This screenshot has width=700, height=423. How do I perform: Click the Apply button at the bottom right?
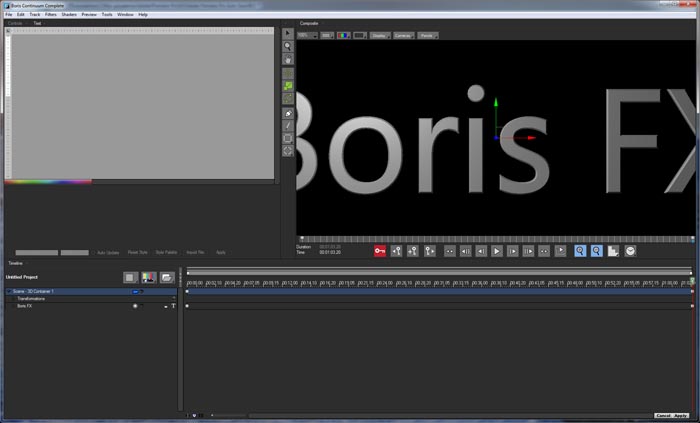pyautogui.click(x=681, y=415)
